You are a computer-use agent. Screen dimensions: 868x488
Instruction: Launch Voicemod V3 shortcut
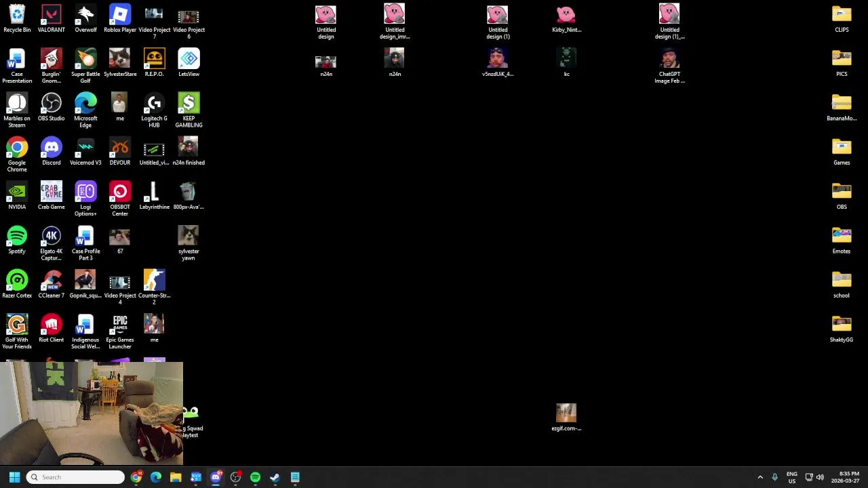85,152
